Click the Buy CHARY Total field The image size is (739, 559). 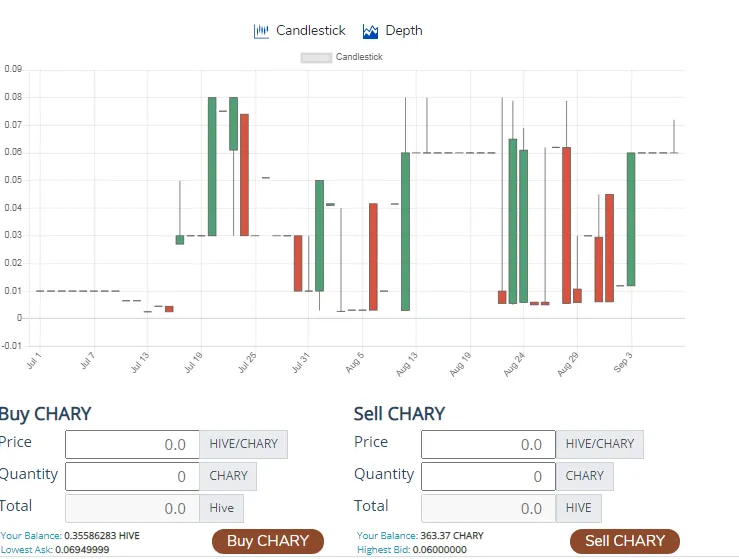[x=132, y=509]
